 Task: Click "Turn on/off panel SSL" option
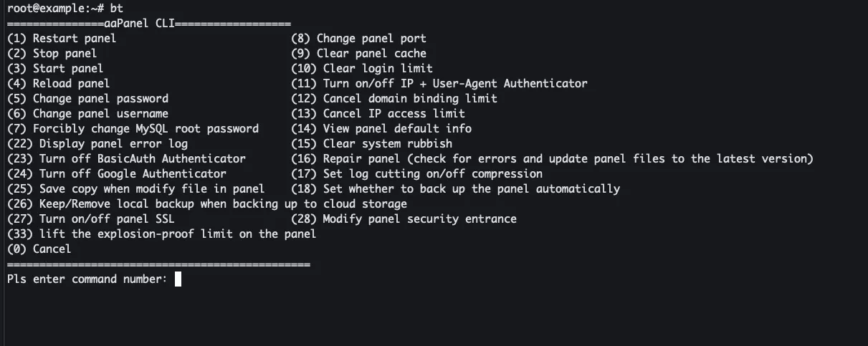click(91, 218)
